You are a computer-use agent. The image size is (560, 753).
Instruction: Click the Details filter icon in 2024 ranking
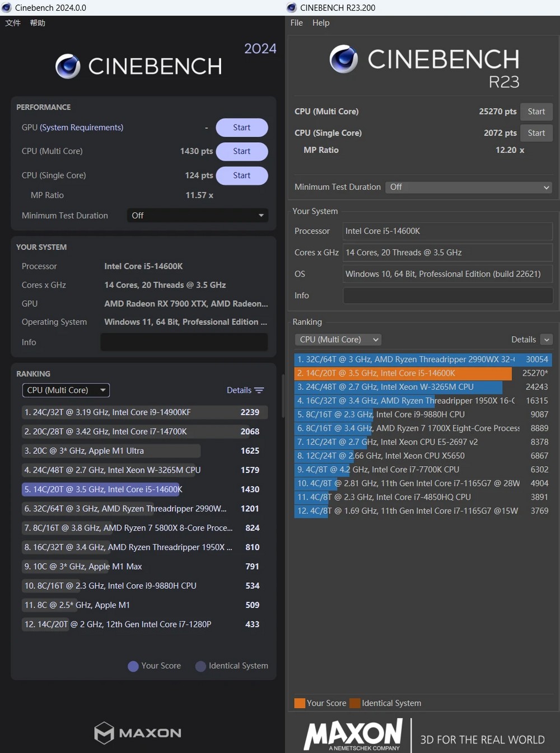pos(259,391)
